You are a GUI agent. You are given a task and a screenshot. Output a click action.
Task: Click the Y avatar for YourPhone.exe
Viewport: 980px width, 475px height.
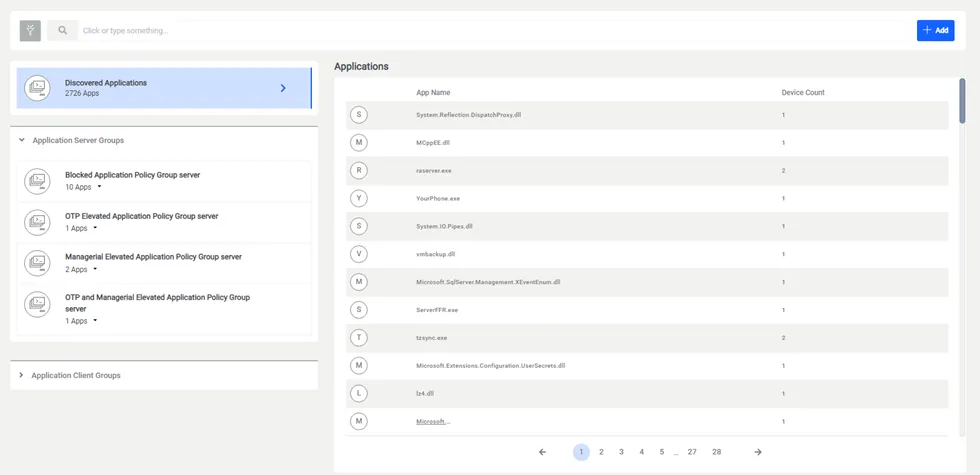click(x=359, y=199)
